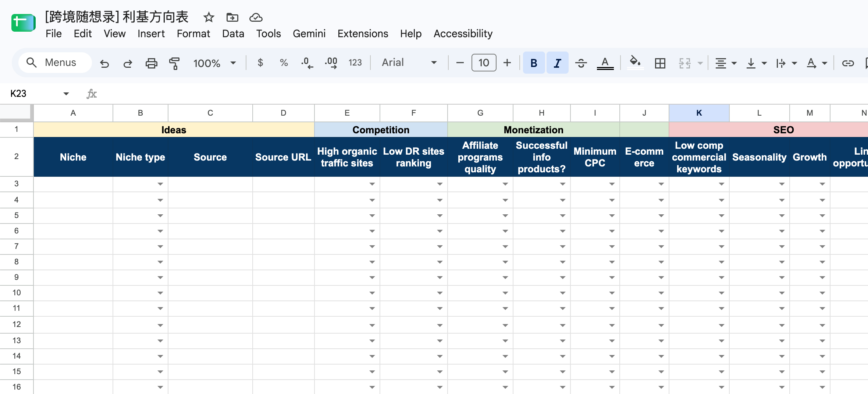
Task: Open the Data menu
Action: (233, 34)
